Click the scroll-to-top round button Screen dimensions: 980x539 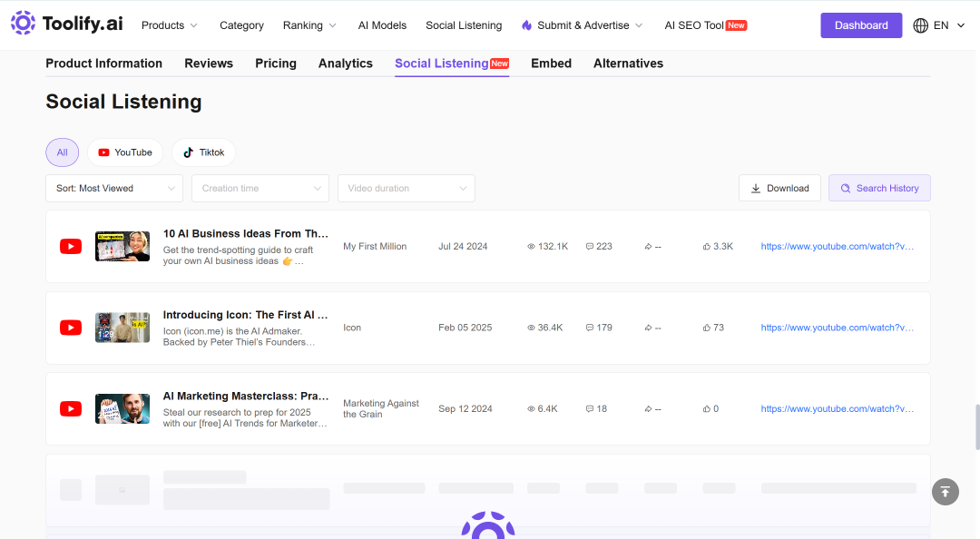[x=945, y=492]
